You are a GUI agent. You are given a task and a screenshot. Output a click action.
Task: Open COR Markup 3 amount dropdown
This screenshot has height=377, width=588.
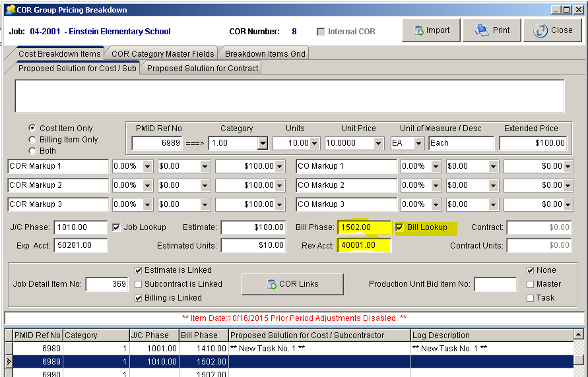click(x=205, y=204)
